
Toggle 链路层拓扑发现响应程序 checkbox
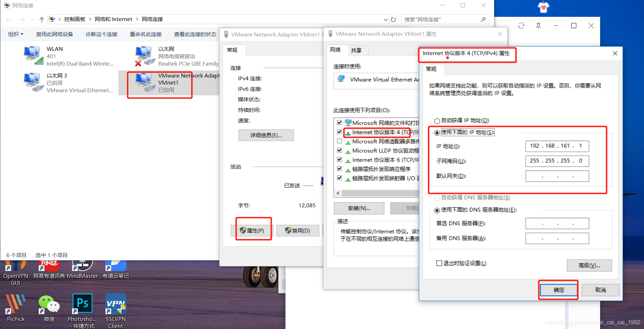(x=339, y=169)
